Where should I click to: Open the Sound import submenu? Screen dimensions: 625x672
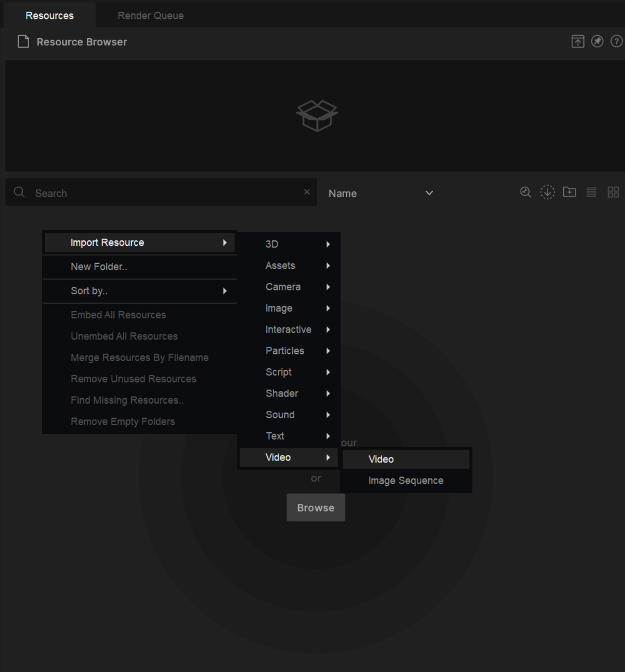pyautogui.click(x=289, y=415)
